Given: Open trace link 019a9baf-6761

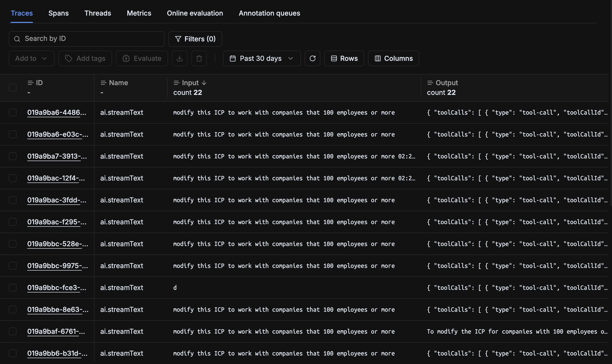Looking at the screenshot, I should (56, 331).
